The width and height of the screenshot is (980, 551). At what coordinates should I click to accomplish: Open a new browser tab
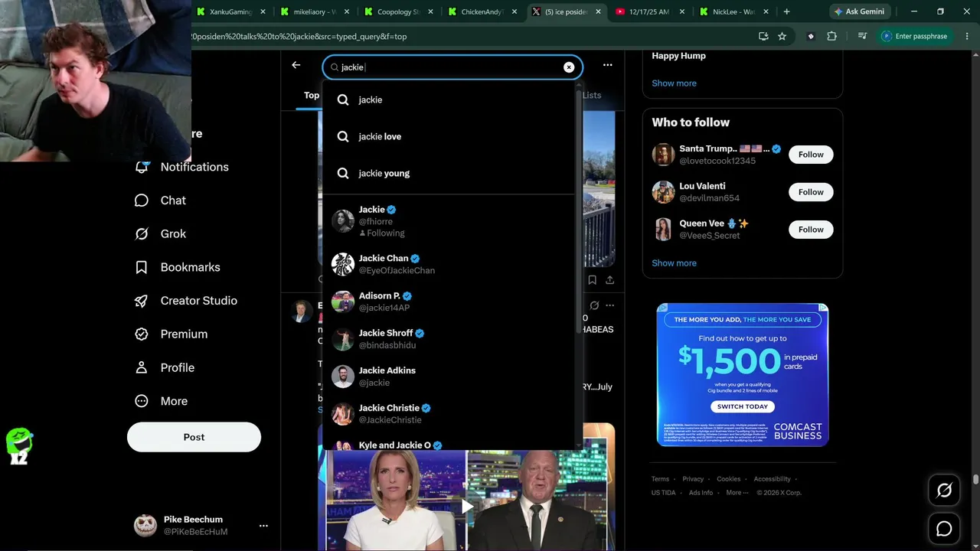coord(786,11)
